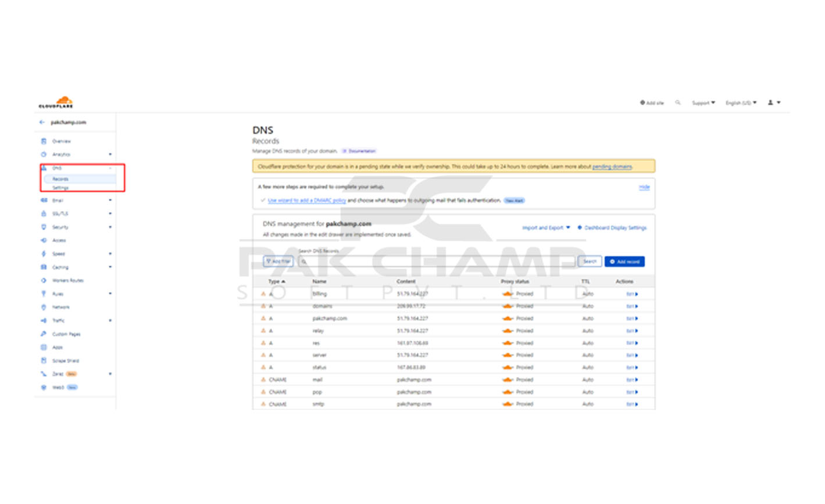The width and height of the screenshot is (825, 504).
Task: Click the Zaraz sidebar icon
Action: pos(44,374)
